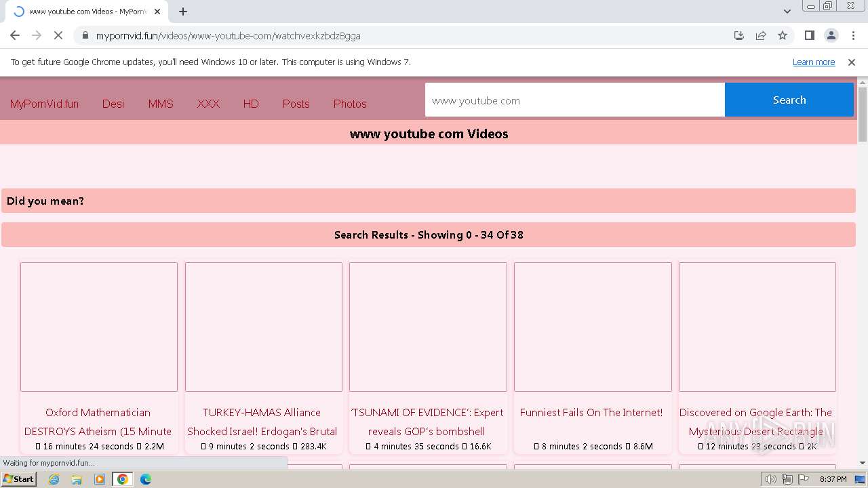Stop loading the page
This screenshot has width=868, height=488.
58,35
